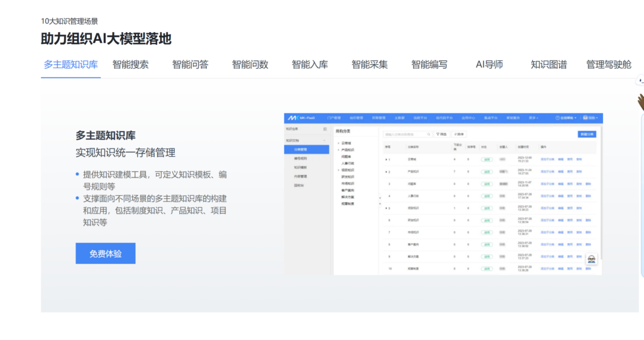Expand the 云商城 node in the category tree
Image resolution: width=644 pixels, height=340 pixels.
point(338,143)
